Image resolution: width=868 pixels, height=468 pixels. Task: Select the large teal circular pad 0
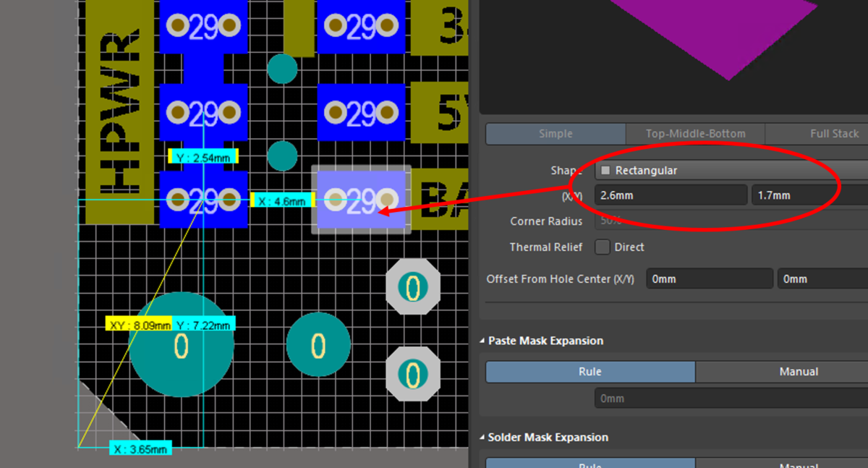(x=182, y=345)
